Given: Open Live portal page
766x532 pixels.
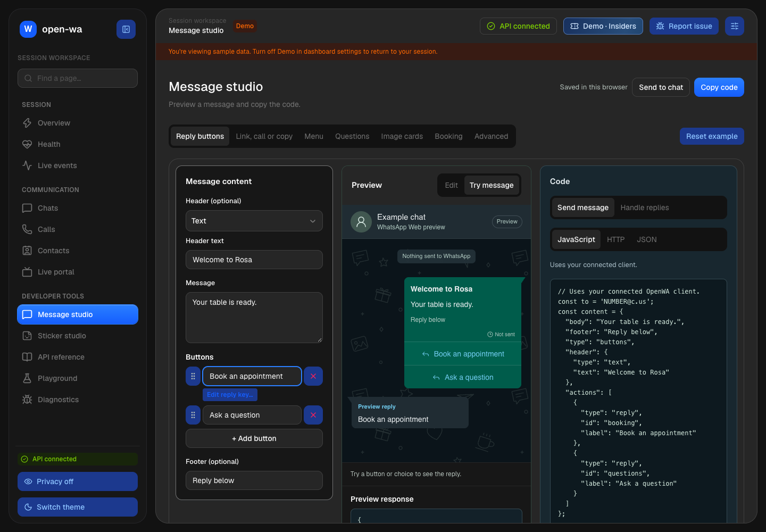Looking at the screenshot, I should pyautogui.click(x=78, y=272).
